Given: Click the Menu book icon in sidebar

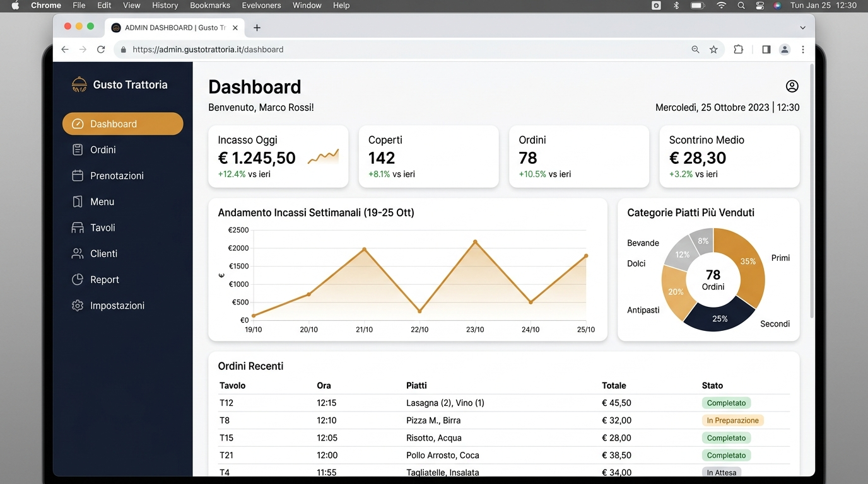Looking at the screenshot, I should pos(78,202).
